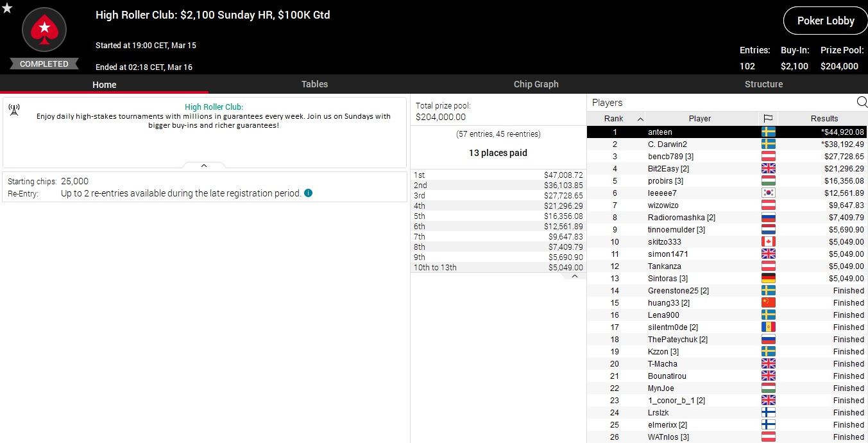The image size is (868, 443).
Task: Click the Sweden flag beside anteen
Action: [x=767, y=132]
